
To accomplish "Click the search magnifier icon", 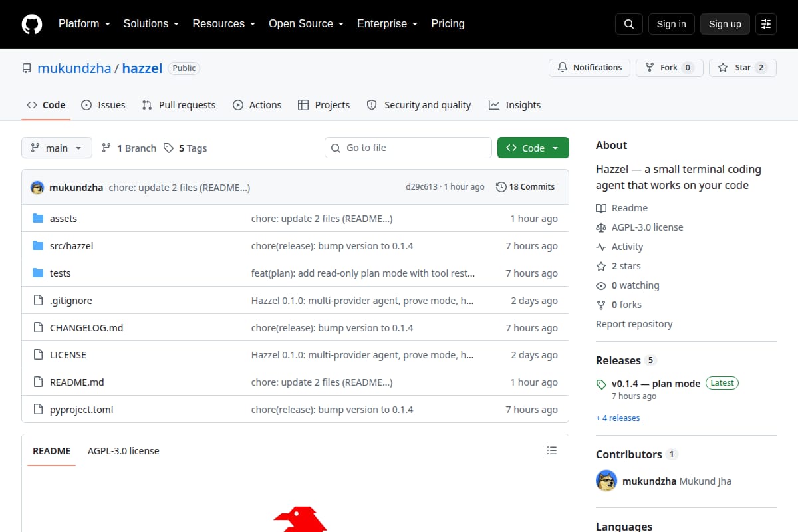I will coord(629,24).
